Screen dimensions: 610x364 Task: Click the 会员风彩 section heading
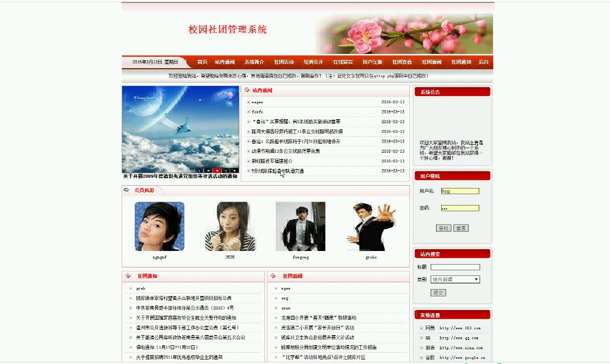pos(144,190)
